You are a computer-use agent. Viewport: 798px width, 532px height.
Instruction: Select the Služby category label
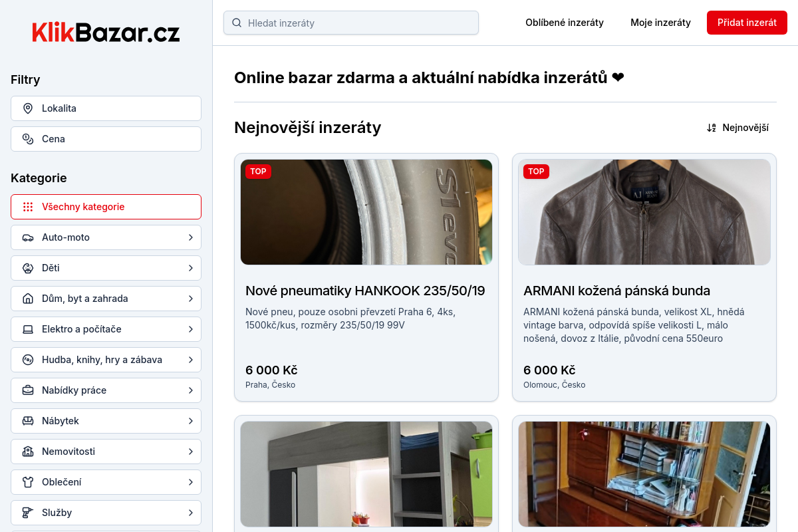(x=57, y=513)
